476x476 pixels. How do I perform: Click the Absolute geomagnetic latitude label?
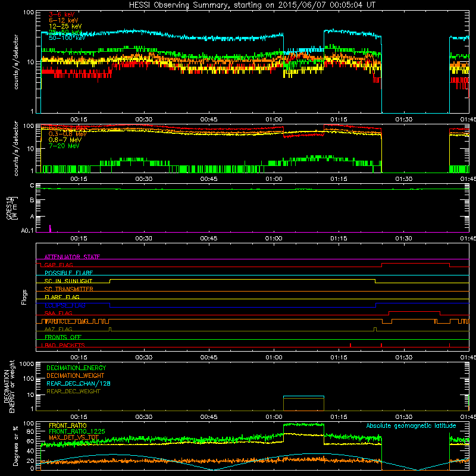[x=411, y=425]
